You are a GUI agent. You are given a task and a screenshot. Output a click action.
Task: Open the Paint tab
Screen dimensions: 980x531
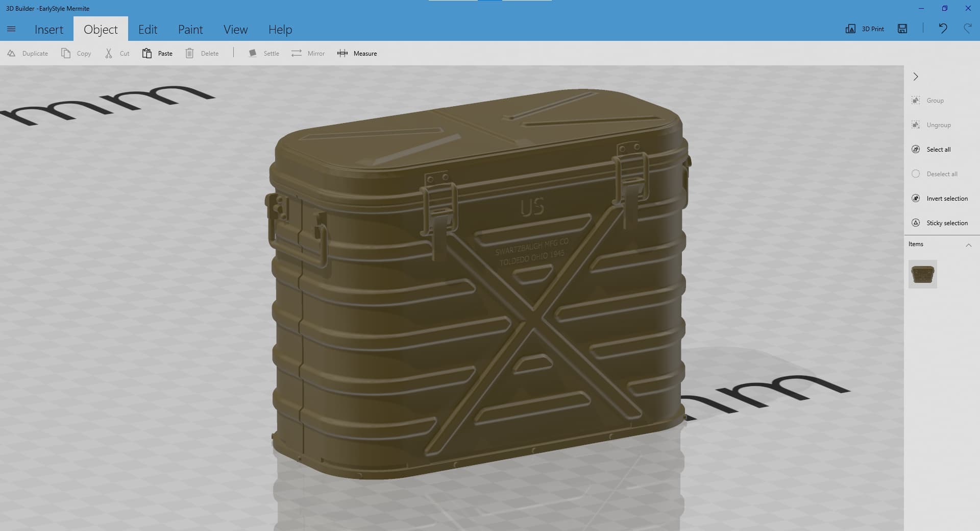190,30
